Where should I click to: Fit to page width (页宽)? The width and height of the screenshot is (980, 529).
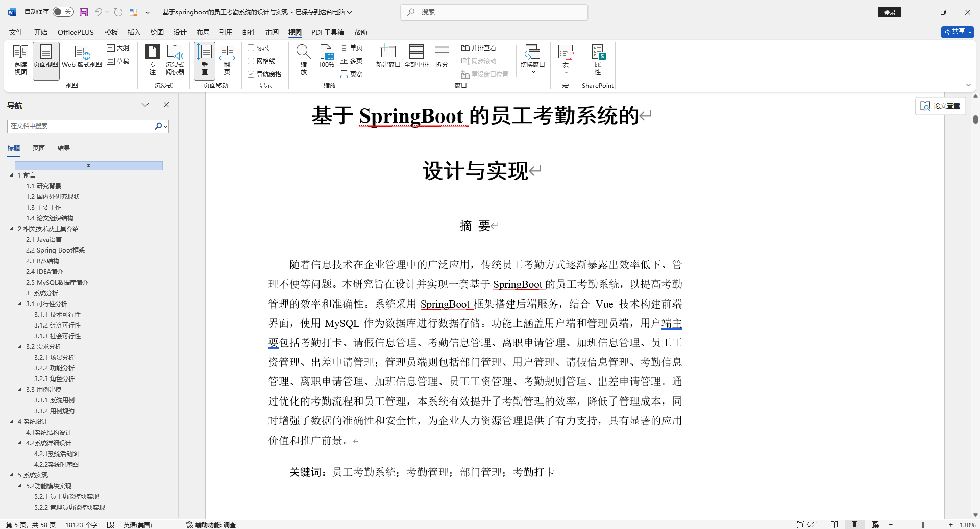pos(351,74)
